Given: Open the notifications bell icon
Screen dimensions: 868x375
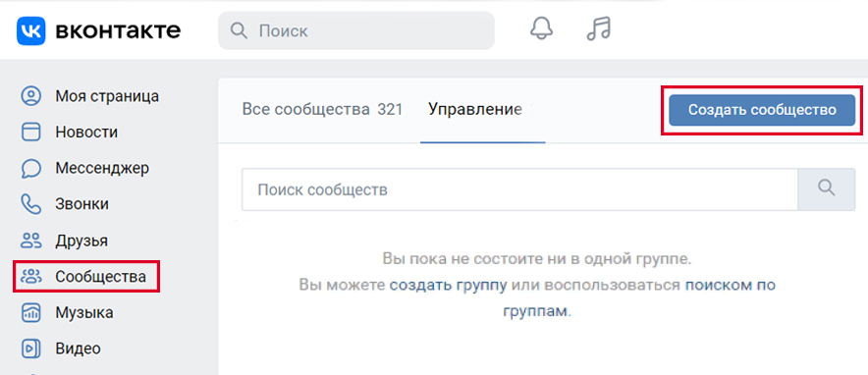Looking at the screenshot, I should [x=541, y=28].
